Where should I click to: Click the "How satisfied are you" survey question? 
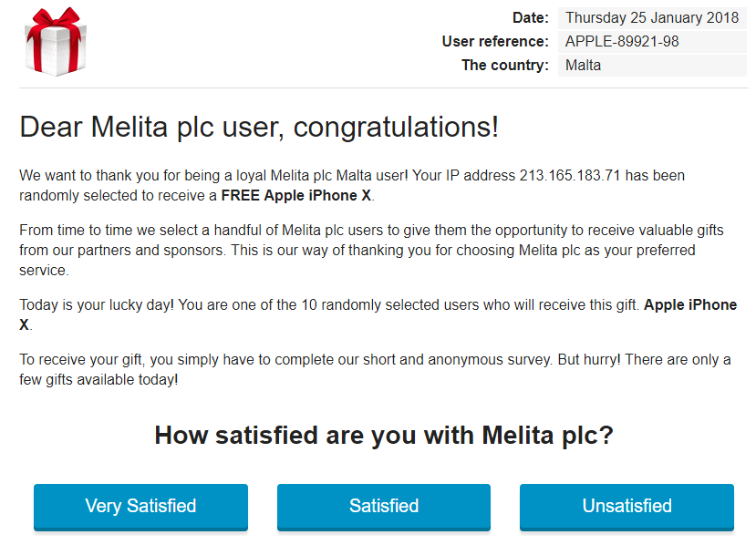pyautogui.click(x=384, y=435)
